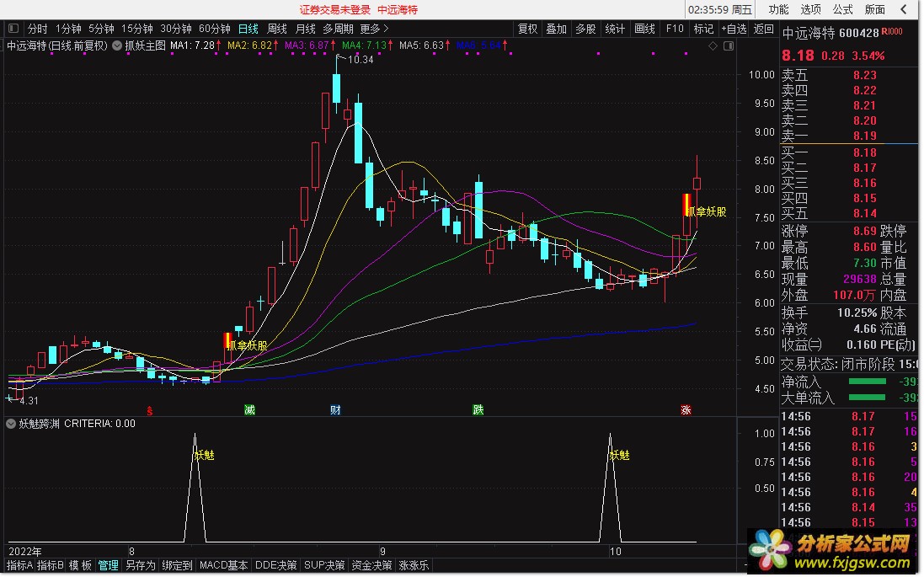924x577 pixels.
Task: Toggle the right info panel icon
Action: (x=729, y=46)
